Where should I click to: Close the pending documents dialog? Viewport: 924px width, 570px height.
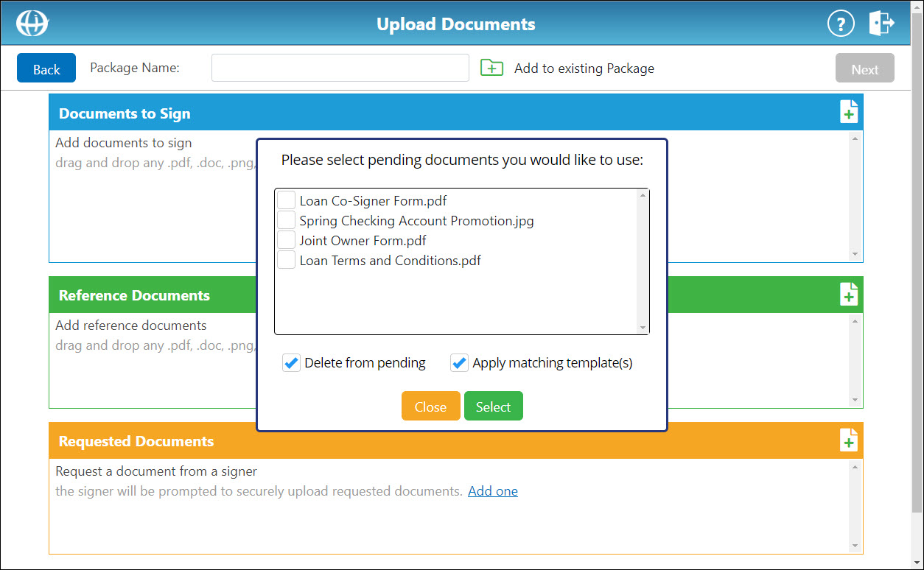point(430,405)
